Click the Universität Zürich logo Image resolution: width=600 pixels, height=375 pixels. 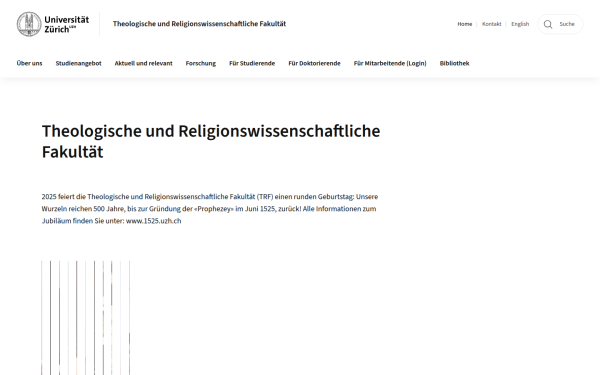[53, 24]
